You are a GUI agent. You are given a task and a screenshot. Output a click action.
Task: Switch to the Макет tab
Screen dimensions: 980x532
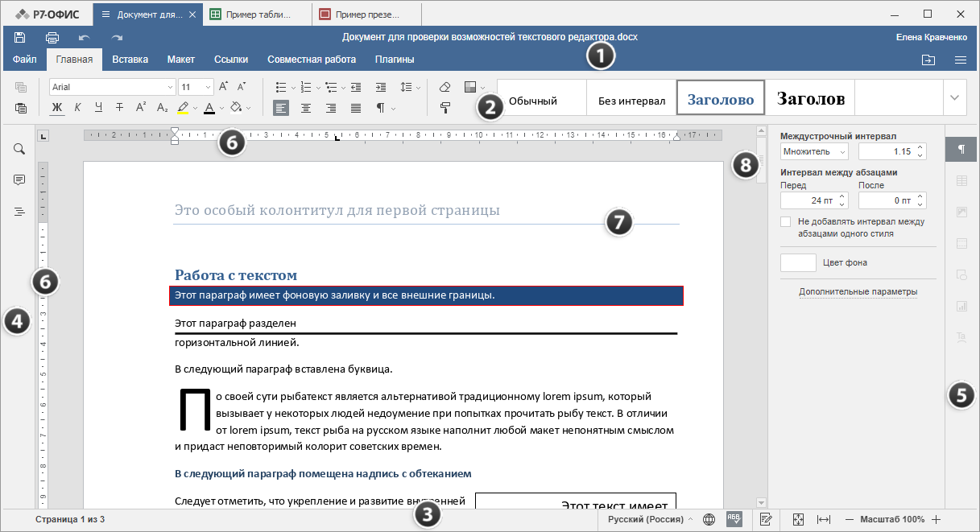point(181,60)
